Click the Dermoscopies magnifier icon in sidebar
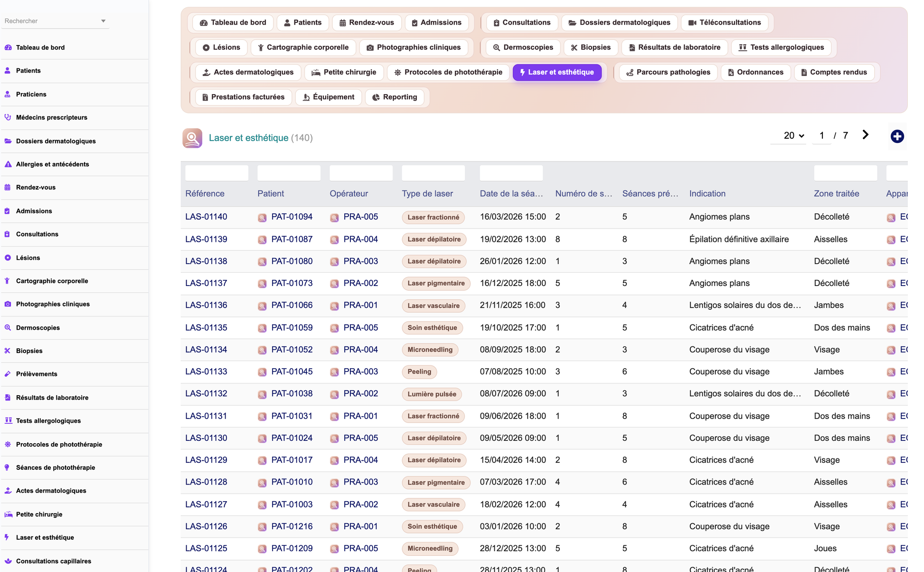Screen dimensions: 924x572 8,328
